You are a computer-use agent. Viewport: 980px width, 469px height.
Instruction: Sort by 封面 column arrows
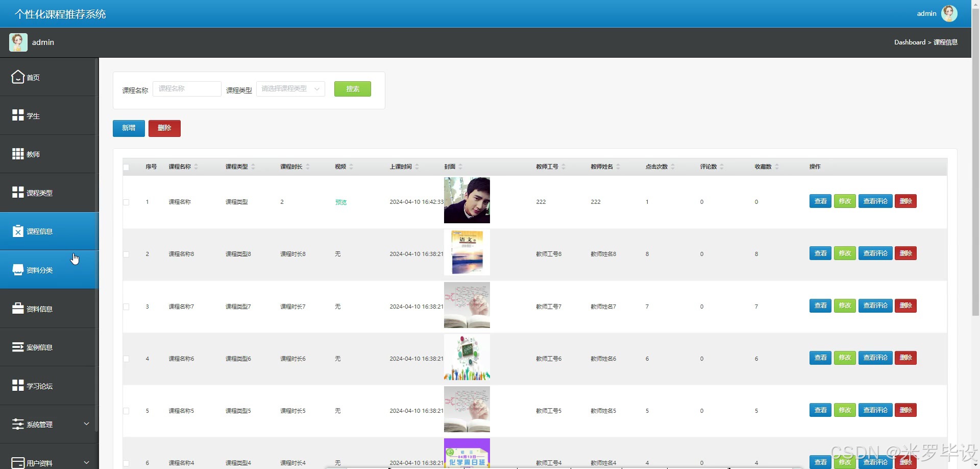460,167
